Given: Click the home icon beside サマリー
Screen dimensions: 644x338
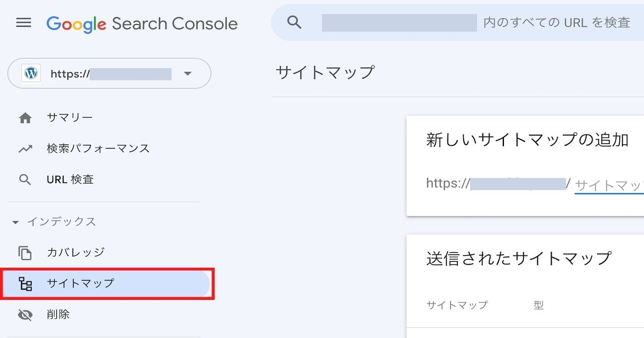Looking at the screenshot, I should [x=25, y=118].
